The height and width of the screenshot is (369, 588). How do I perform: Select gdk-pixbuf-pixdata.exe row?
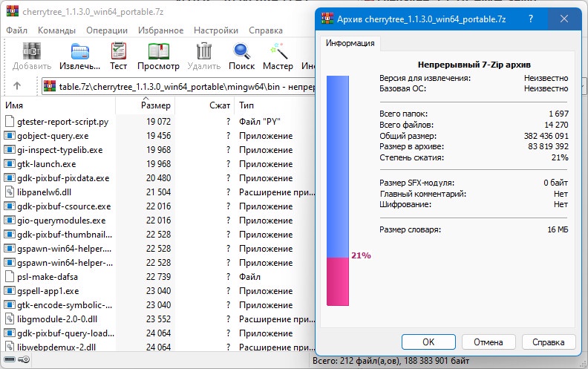pyautogui.click(x=158, y=178)
